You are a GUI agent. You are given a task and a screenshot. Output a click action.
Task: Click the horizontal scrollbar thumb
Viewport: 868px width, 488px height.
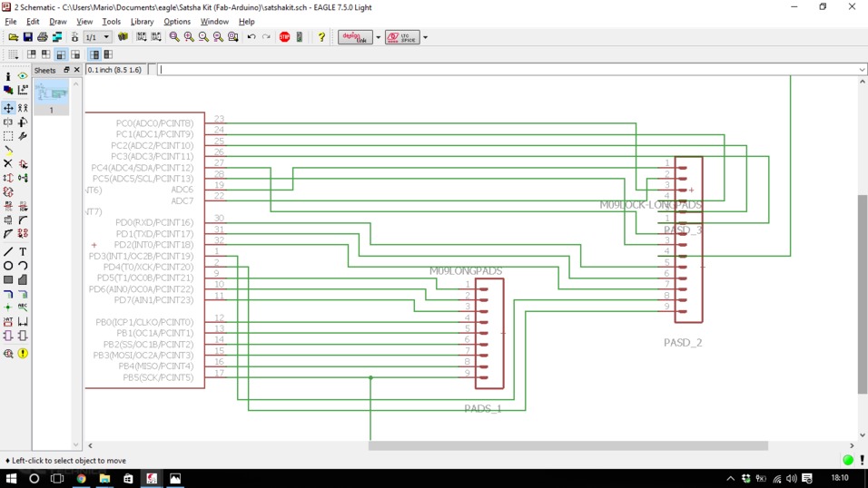568,445
